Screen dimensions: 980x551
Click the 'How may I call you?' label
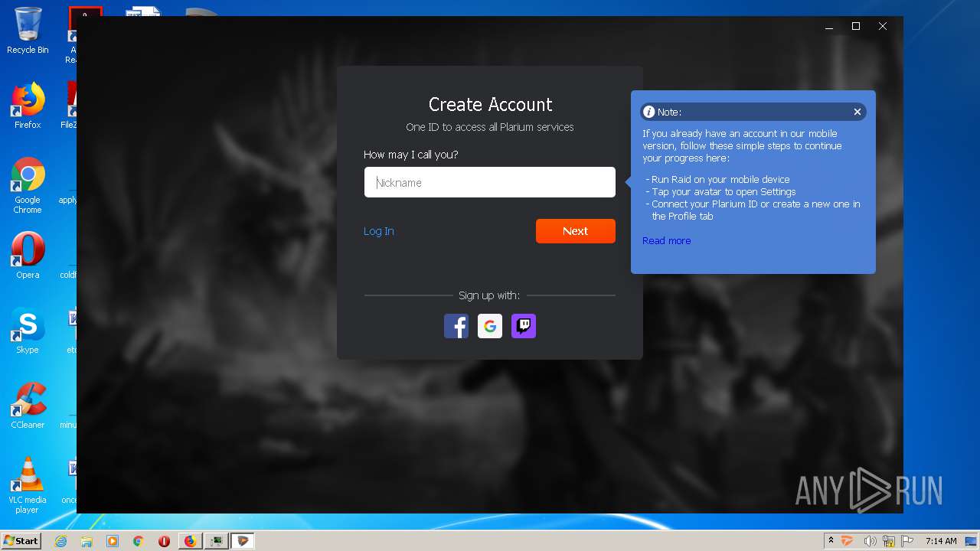pyautogui.click(x=411, y=155)
